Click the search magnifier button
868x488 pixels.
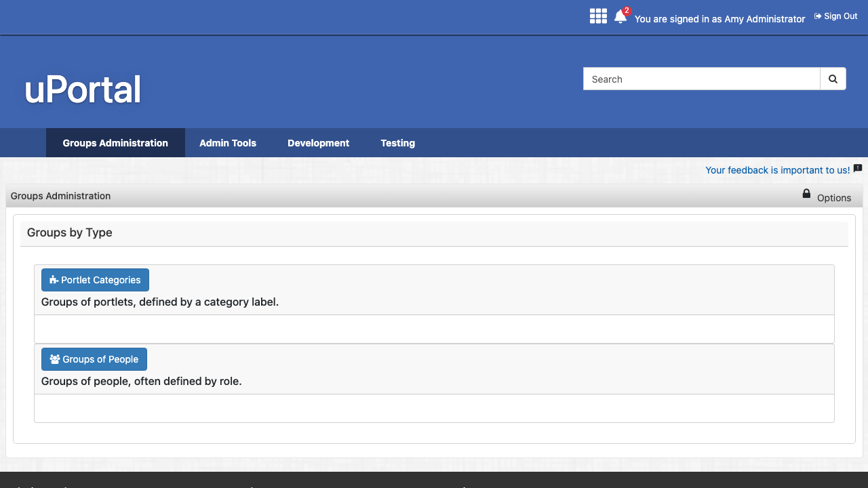coord(833,79)
